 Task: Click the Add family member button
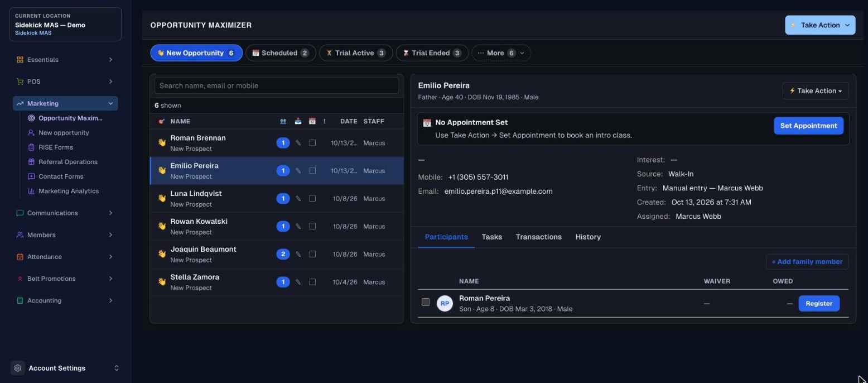807,262
